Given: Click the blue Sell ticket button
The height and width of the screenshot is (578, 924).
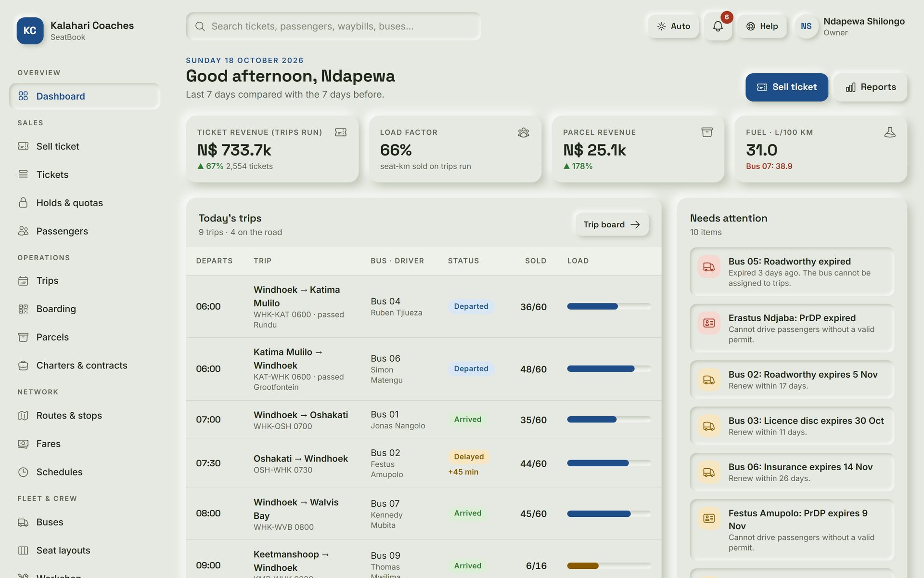Looking at the screenshot, I should tap(787, 87).
